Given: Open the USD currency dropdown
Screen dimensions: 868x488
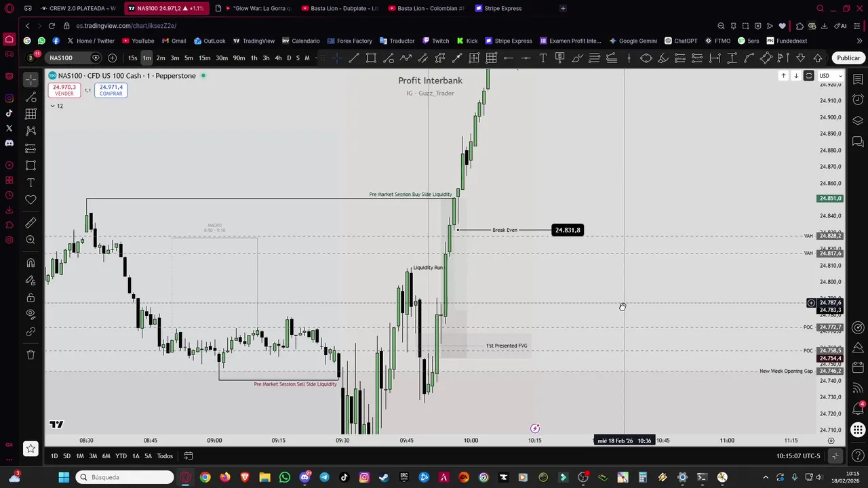Looking at the screenshot, I should pos(830,76).
